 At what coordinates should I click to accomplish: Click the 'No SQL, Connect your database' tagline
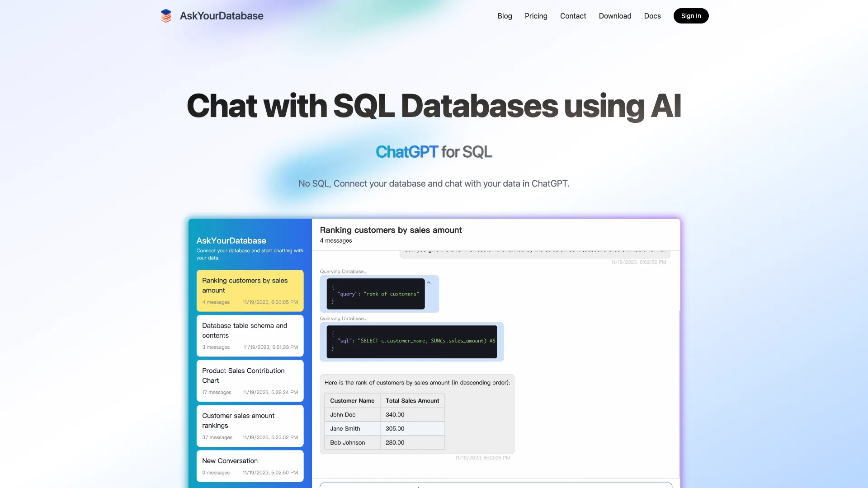coord(434,183)
